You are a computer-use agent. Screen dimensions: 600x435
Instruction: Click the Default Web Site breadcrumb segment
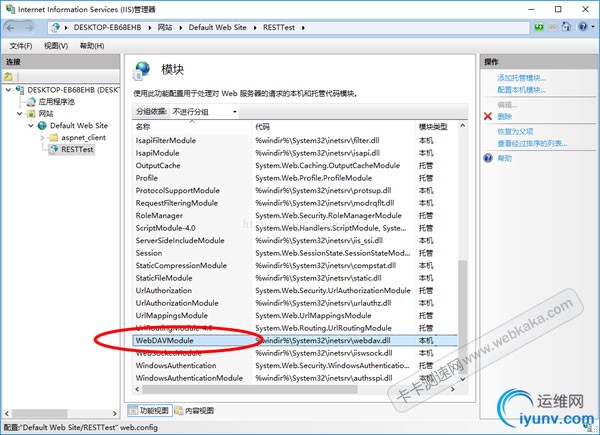click(x=217, y=28)
